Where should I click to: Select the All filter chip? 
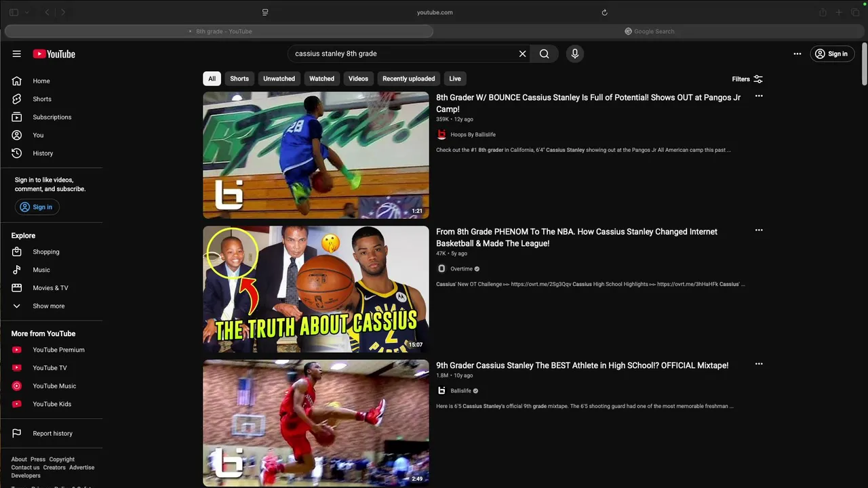212,79
